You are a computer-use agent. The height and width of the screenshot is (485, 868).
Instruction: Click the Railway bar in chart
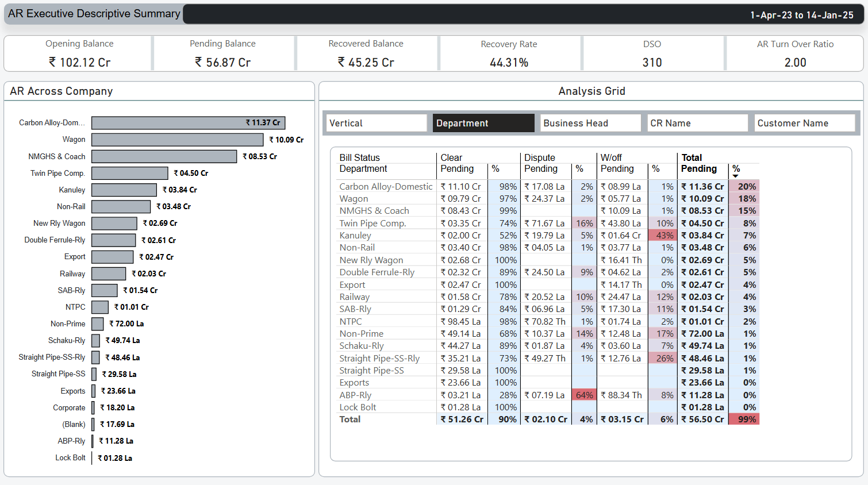click(x=109, y=274)
